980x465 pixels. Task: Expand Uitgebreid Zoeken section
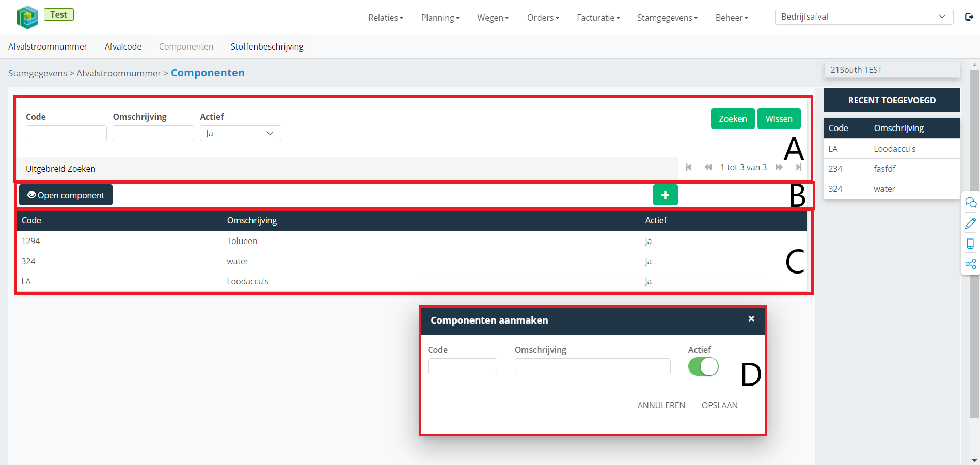coord(347,169)
